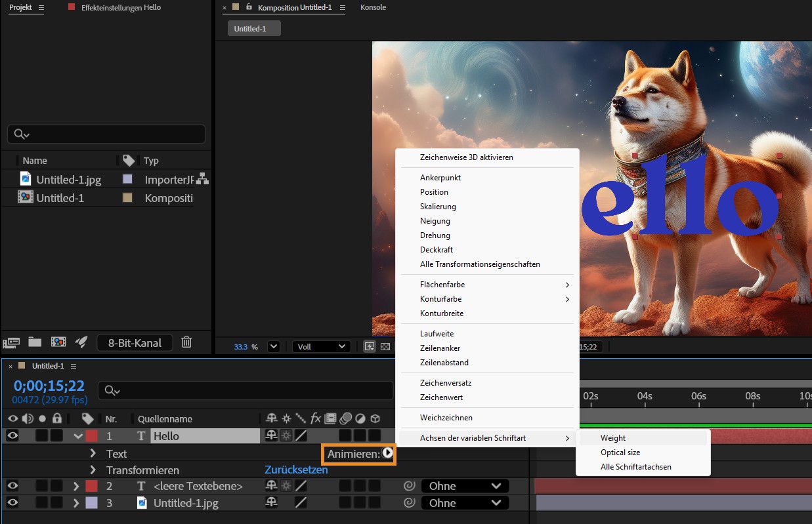
Task: Click the Project panel search field
Action: click(106, 134)
